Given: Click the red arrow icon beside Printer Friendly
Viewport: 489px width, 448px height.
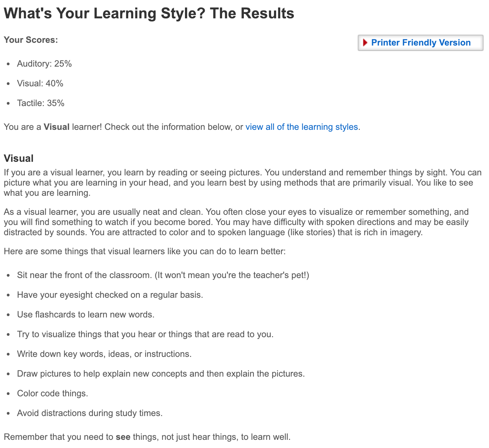Looking at the screenshot, I should (365, 42).
